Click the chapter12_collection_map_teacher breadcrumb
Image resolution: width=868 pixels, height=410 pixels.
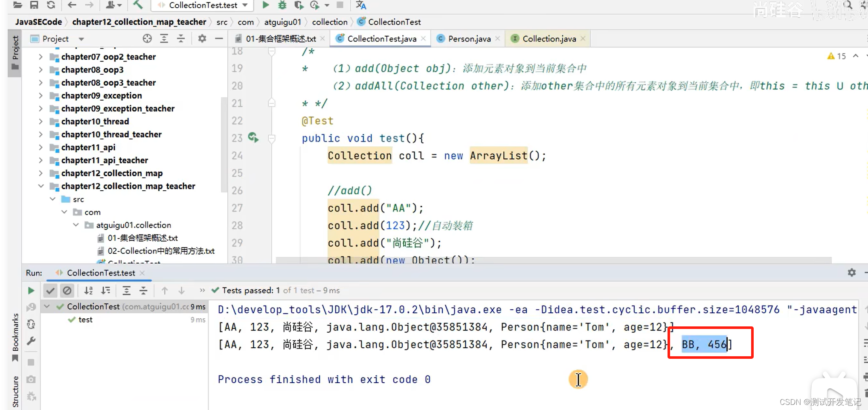click(x=139, y=22)
